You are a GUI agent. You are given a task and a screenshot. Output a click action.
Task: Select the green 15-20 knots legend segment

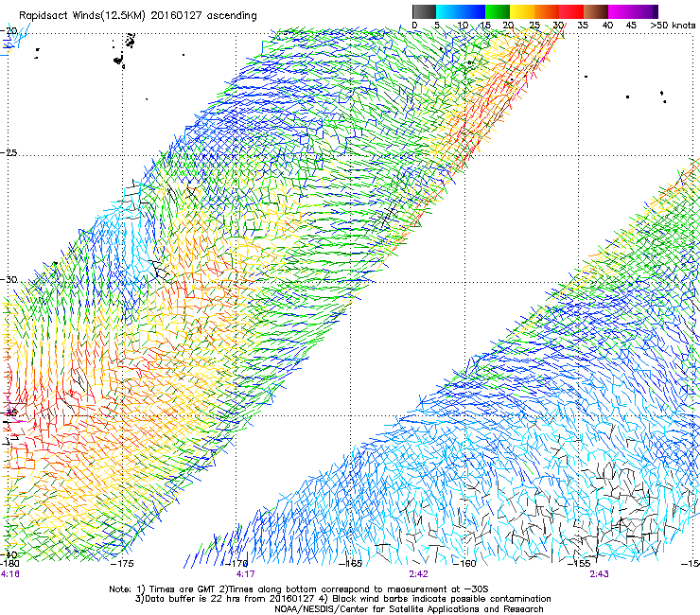pyautogui.click(x=498, y=12)
